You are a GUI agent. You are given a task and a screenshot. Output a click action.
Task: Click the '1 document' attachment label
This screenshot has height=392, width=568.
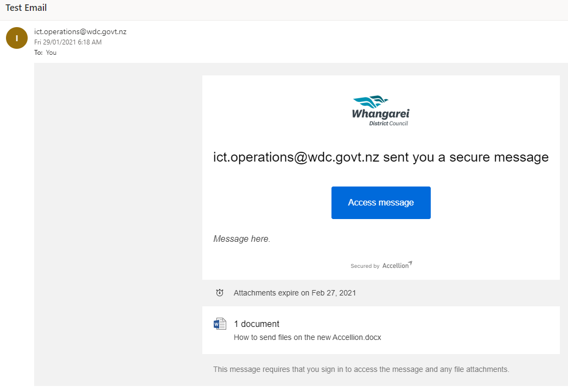pos(257,324)
